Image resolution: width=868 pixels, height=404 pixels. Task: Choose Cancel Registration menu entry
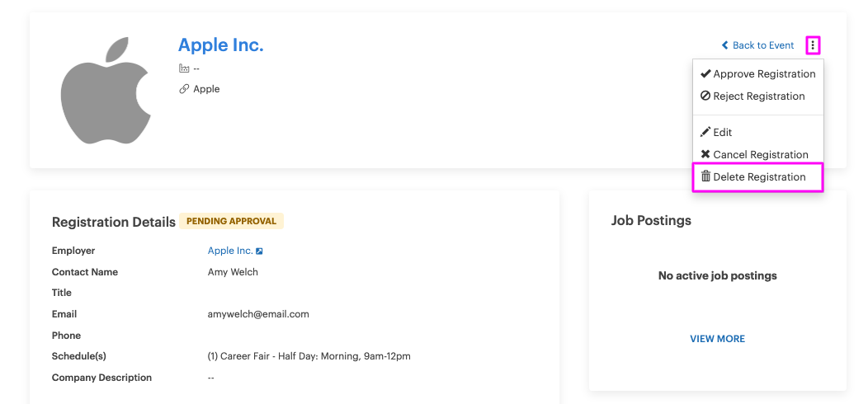(x=757, y=154)
